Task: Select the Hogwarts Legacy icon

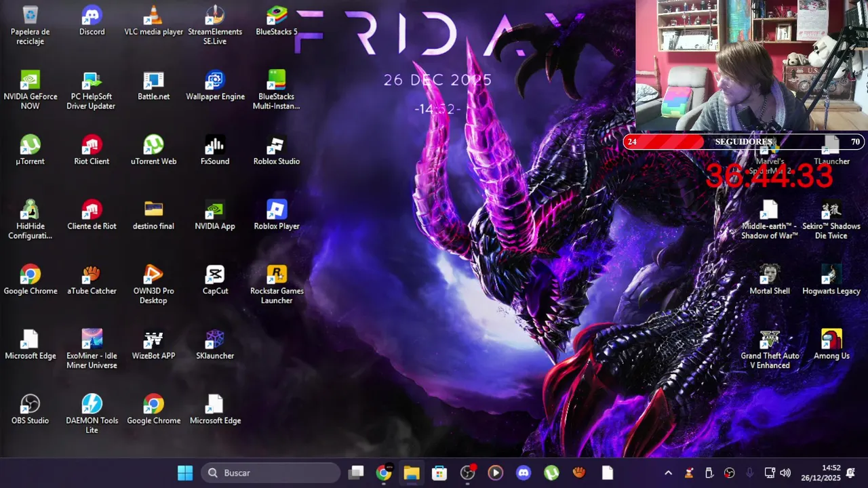Action: click(831, 279)
